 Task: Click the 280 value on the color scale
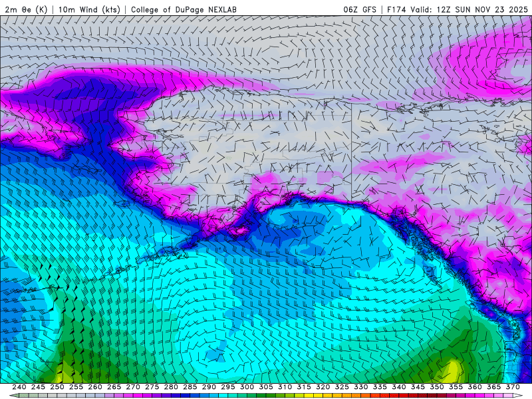coord(171,387)
